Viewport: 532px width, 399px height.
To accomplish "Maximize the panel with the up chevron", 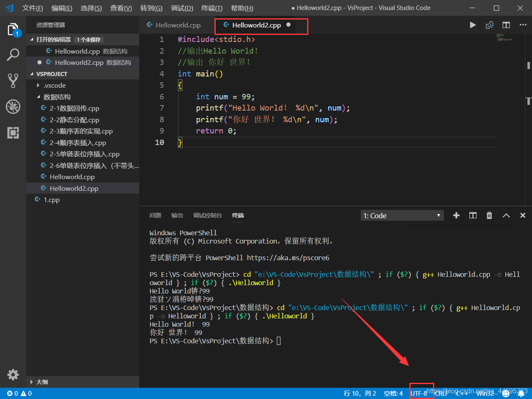I will click(506, 215).
